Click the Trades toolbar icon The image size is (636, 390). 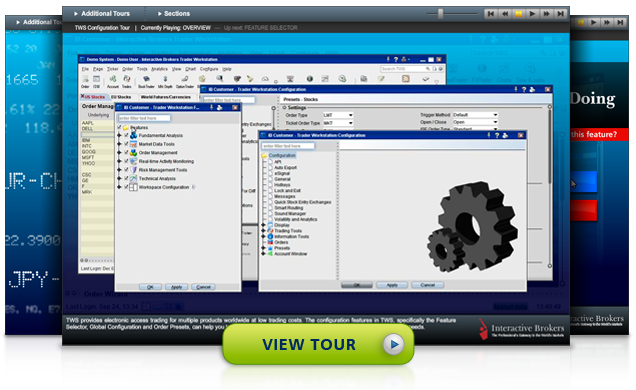point(127,81)
